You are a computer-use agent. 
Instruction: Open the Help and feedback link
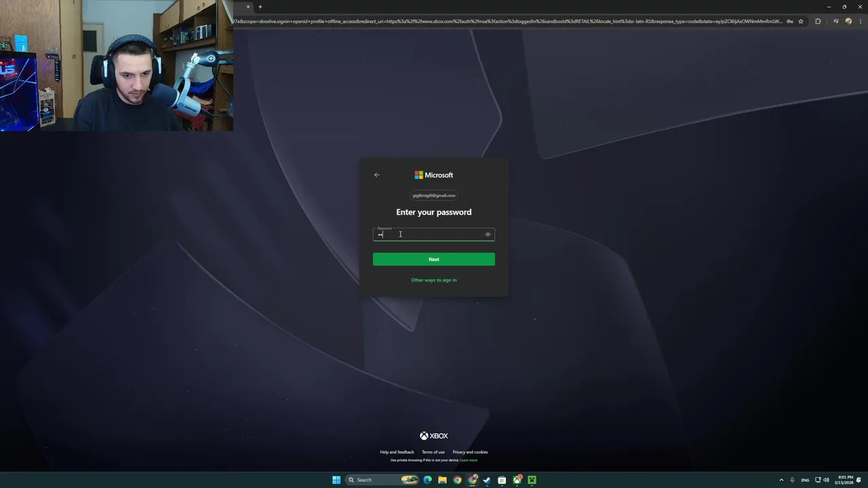click(x=397, y=452)
